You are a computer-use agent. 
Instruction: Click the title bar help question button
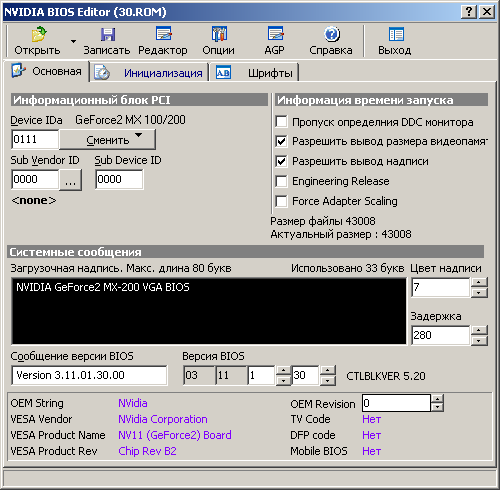point(469,12)
